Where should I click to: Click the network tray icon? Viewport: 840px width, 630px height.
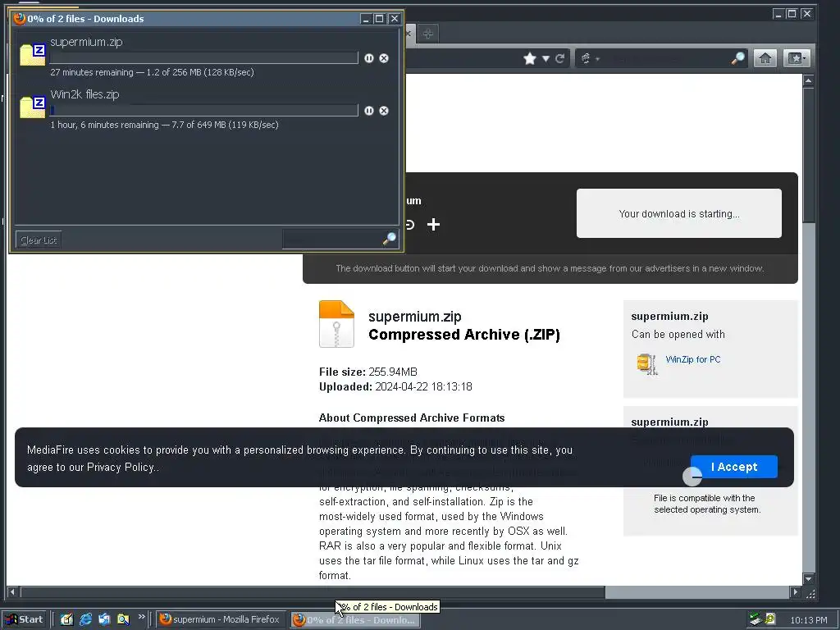756,619
